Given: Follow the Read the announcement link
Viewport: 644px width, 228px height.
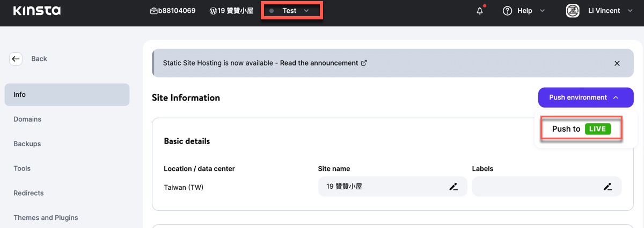Looking at the screenshot, I should (323, 63).
